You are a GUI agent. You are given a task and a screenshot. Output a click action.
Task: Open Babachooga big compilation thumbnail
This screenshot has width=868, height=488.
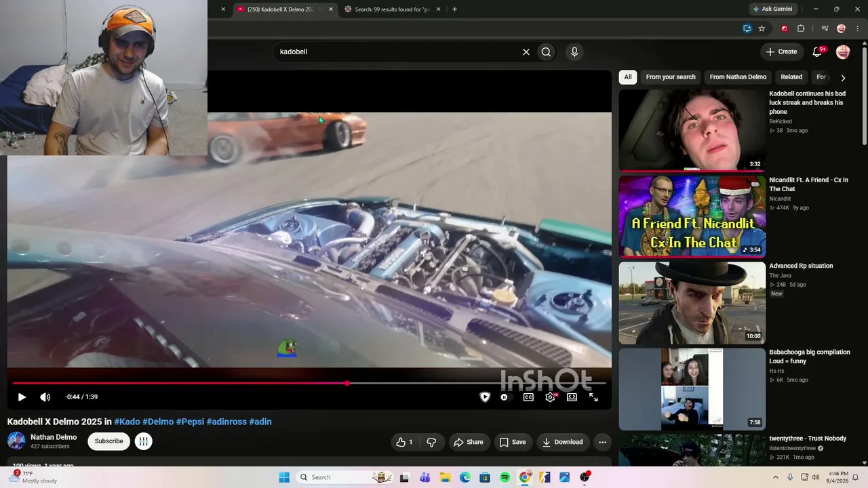[x=692, y=389]
